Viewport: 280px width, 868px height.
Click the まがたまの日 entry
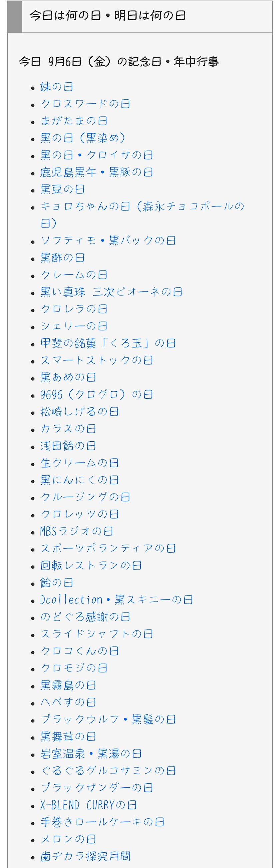74,121
